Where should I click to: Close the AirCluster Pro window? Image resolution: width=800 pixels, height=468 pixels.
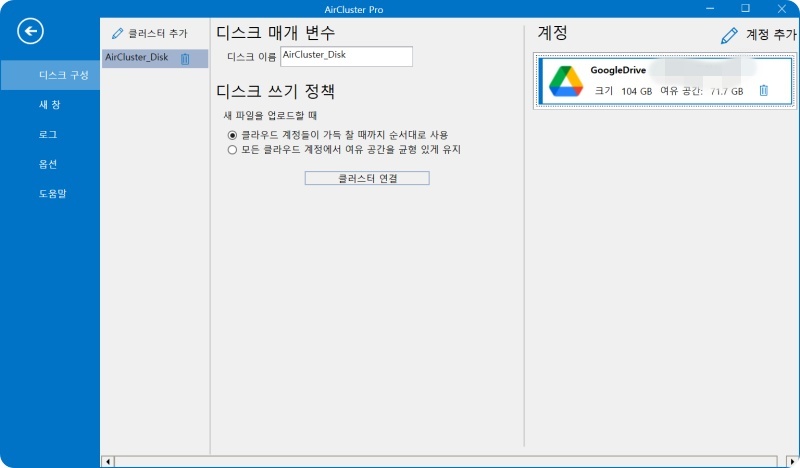coord(782,9)
